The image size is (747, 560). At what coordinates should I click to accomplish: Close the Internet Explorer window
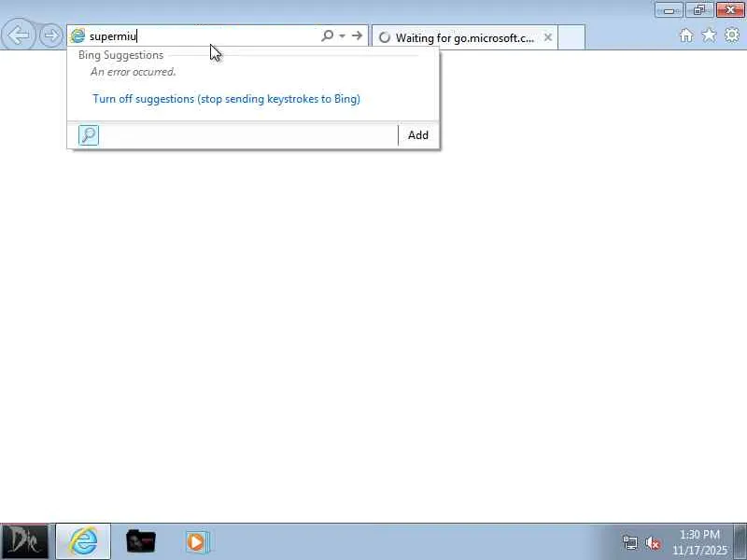point(730,9)
